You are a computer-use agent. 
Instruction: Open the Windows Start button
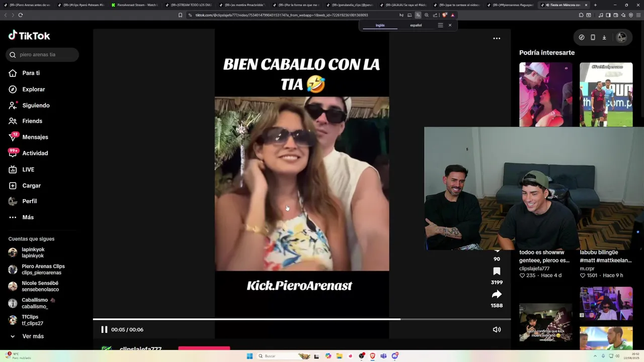coord(250,356)
